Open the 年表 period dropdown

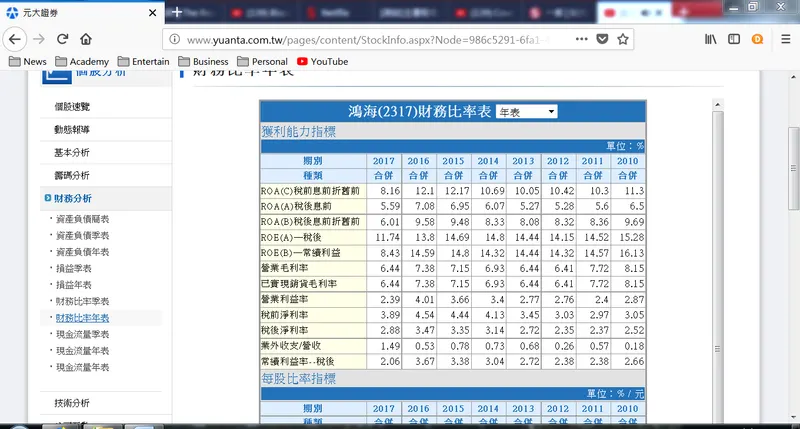pos(527,112)
